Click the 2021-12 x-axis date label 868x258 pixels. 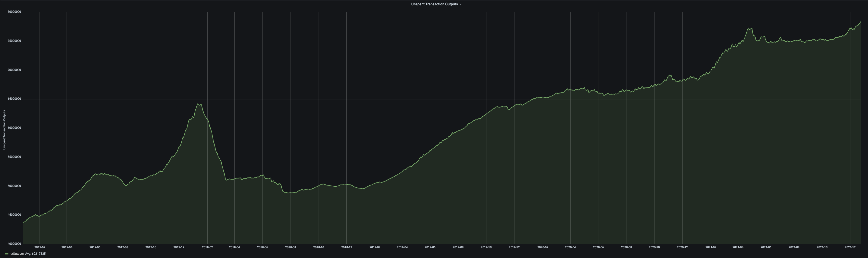[850, 247]
